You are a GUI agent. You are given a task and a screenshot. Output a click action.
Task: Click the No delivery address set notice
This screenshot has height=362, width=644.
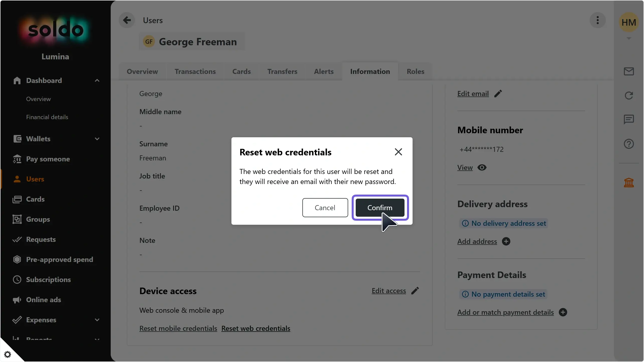click(x=504, y=223)
